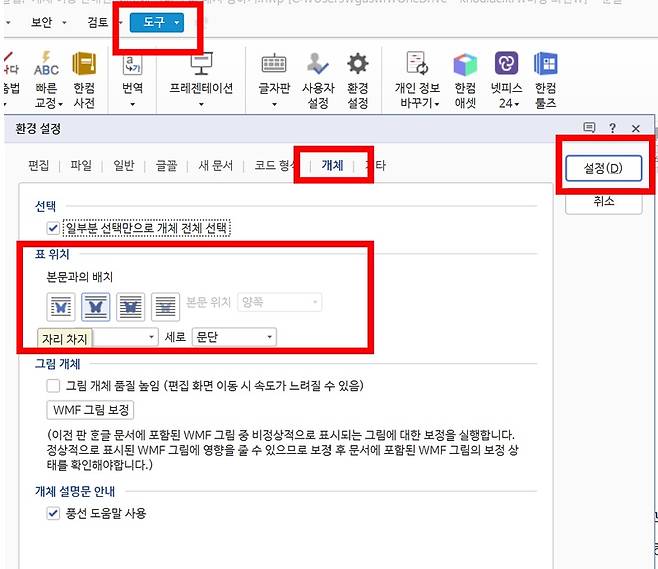Open 사용자 설정 user settings
The width and height of the screenshot is (658, 569).
318,80
